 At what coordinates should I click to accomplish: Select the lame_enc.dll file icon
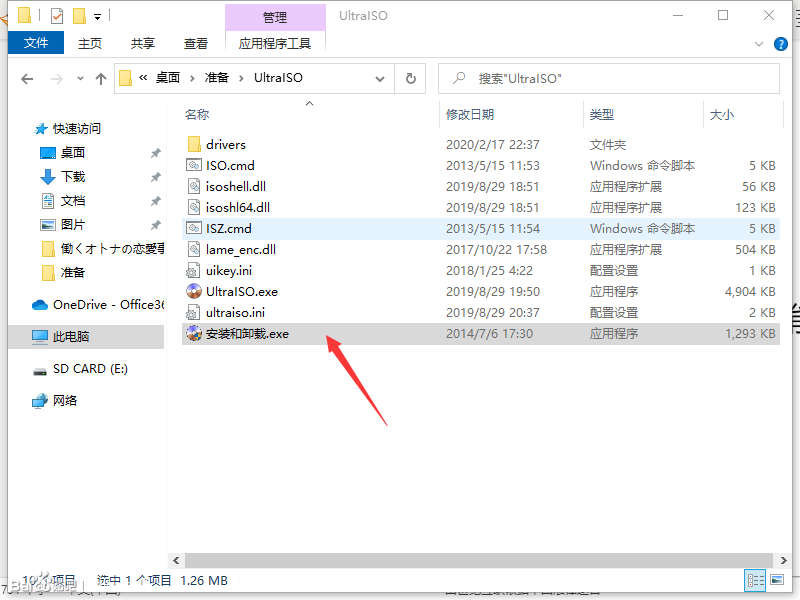pyautogui.click(x=194, y=249)
